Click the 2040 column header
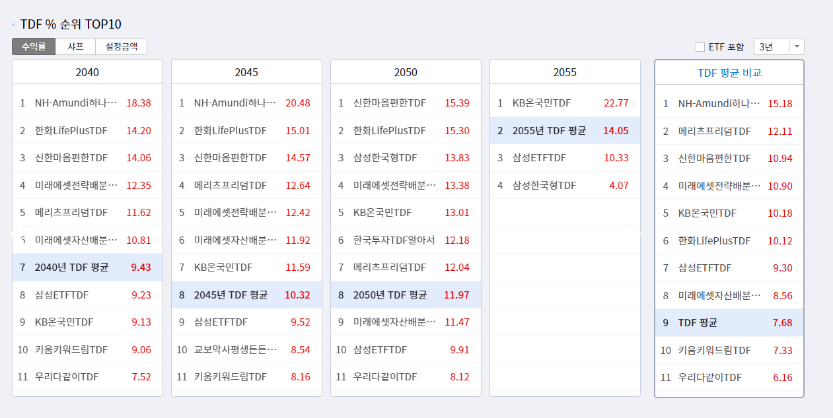Screen dimensions: 833x418 [x=87, y=73]
